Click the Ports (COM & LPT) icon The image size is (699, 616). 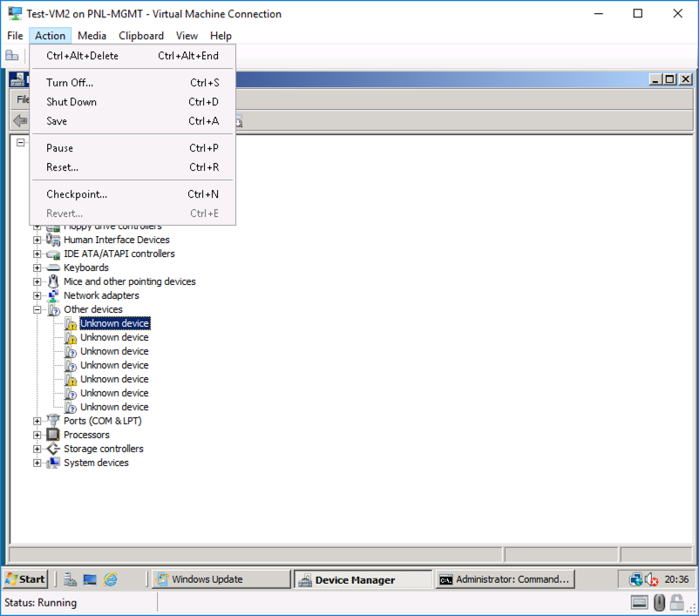click(x=53, y=420)
